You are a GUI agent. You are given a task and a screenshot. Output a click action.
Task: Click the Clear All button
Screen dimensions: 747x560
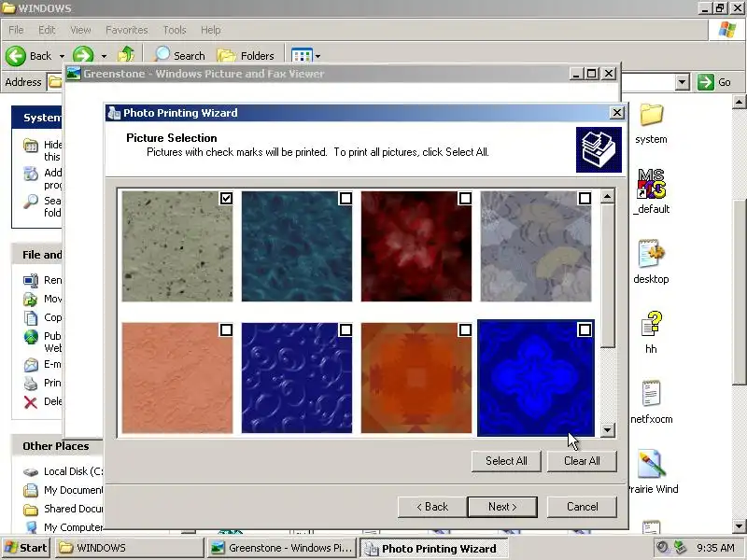tap(582, 461)
